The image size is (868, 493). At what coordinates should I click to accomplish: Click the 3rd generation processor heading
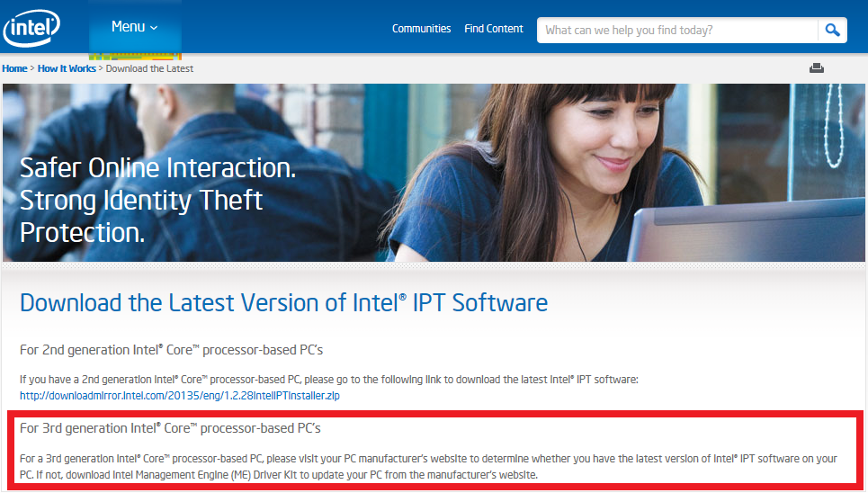click(170, 428)
